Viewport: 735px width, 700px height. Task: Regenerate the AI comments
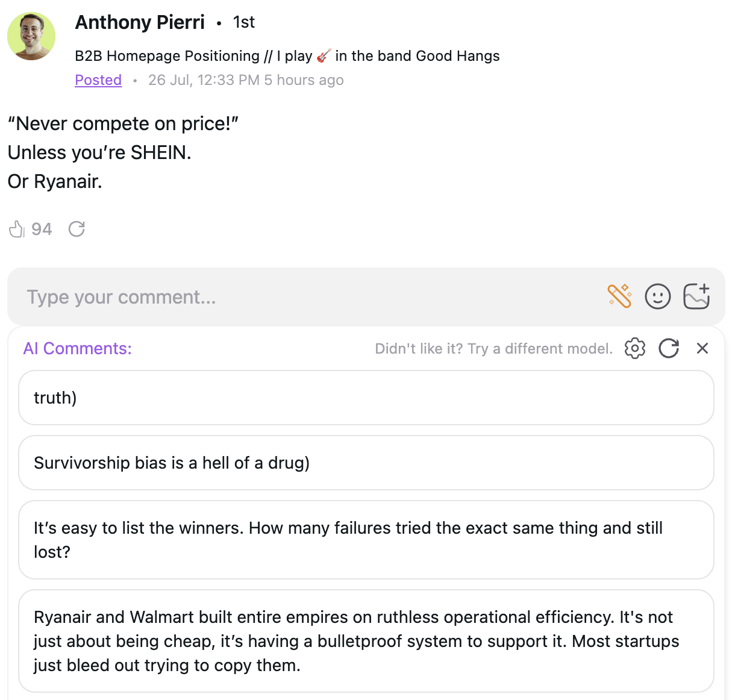click(669, 348)
